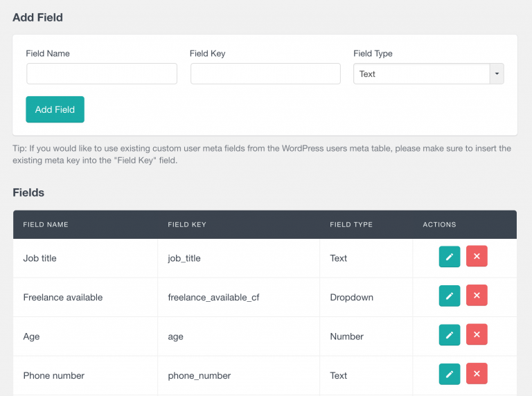Click the Phone number row name
532x396 pixels.
click(x=54, y=376)
